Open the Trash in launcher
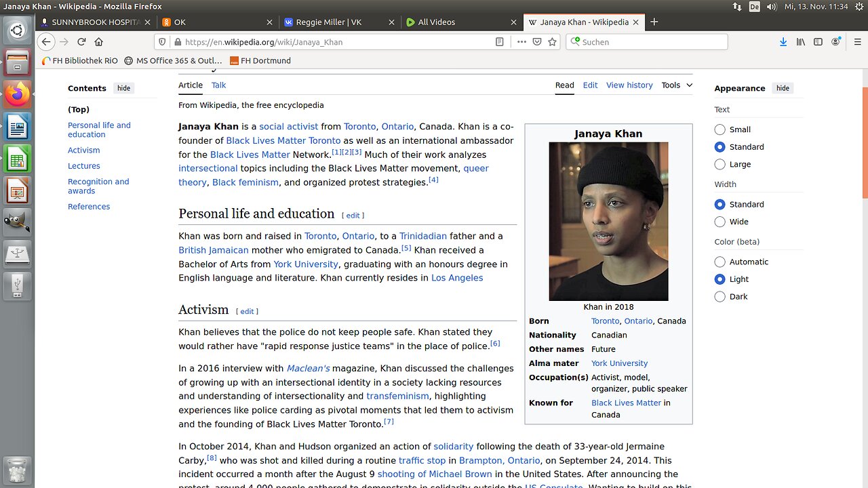 click(17, 470)
